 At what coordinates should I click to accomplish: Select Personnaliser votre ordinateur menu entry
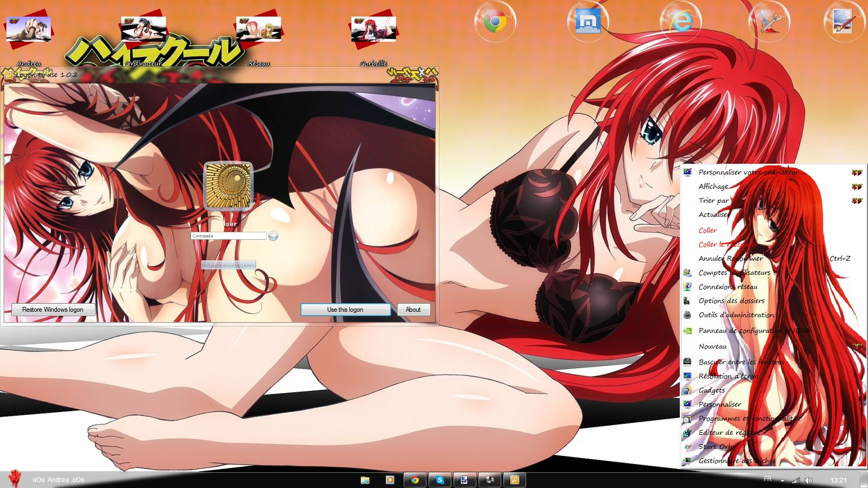pos(773,172)
